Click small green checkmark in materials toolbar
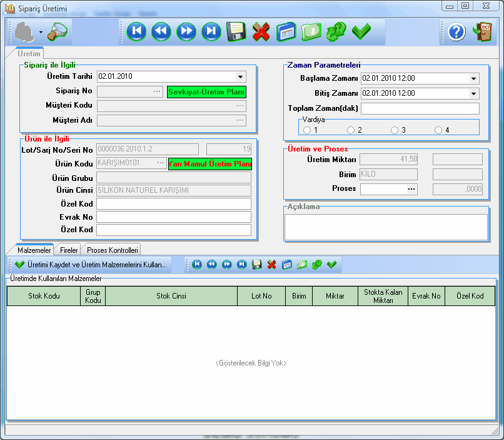The width and height of the screenshot is (504, 440). pos(331,264)
